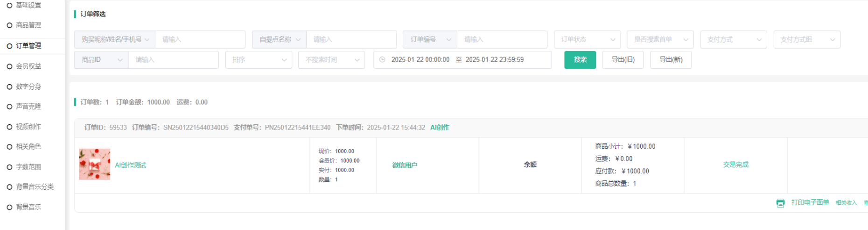Open 声音克隆 sidebar menu item
The height and width of the screenshot is (230, 868).
(28, 107)
